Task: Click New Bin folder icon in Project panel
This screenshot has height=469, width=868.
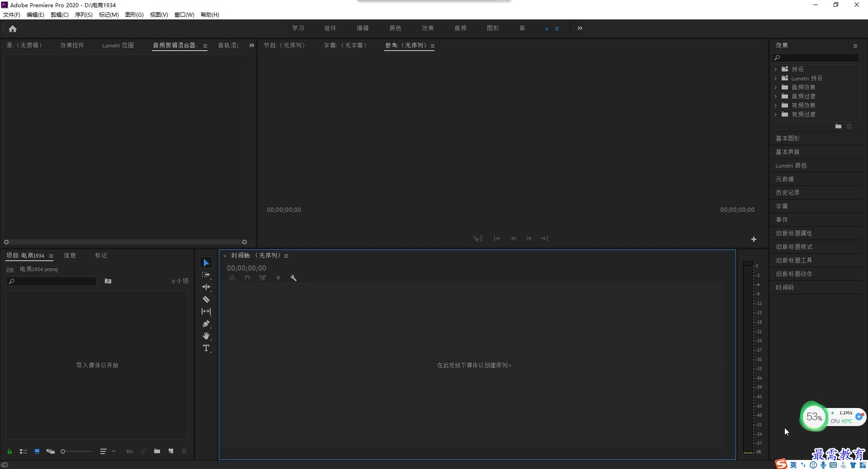Action: [x=157, y=451]
